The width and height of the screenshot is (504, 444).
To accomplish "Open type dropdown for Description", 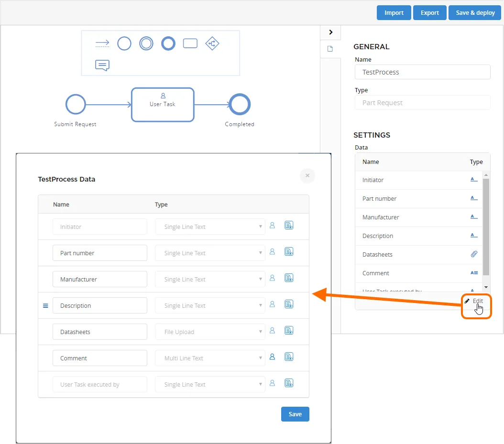I will click(210, 305).
